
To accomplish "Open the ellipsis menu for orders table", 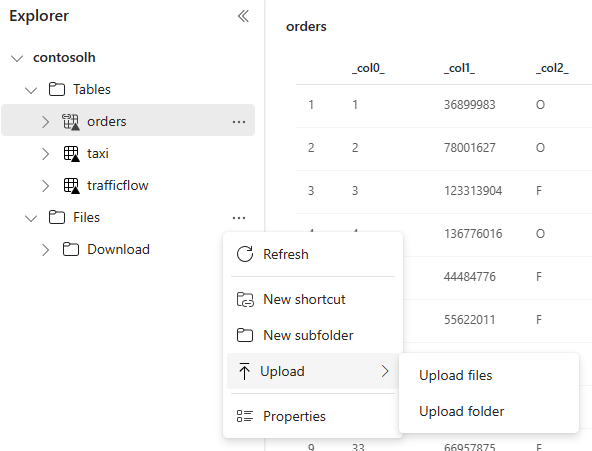I will 239,122.
